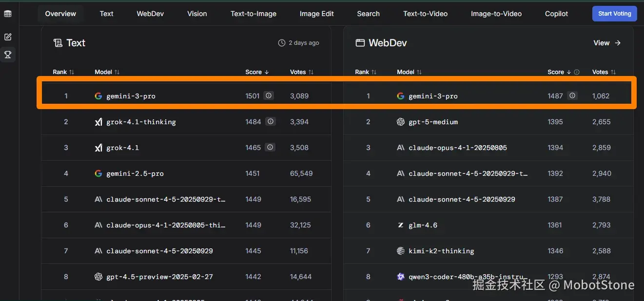Click info icon beside WebDev score 1487
The image size is (644, 301).
572,96
